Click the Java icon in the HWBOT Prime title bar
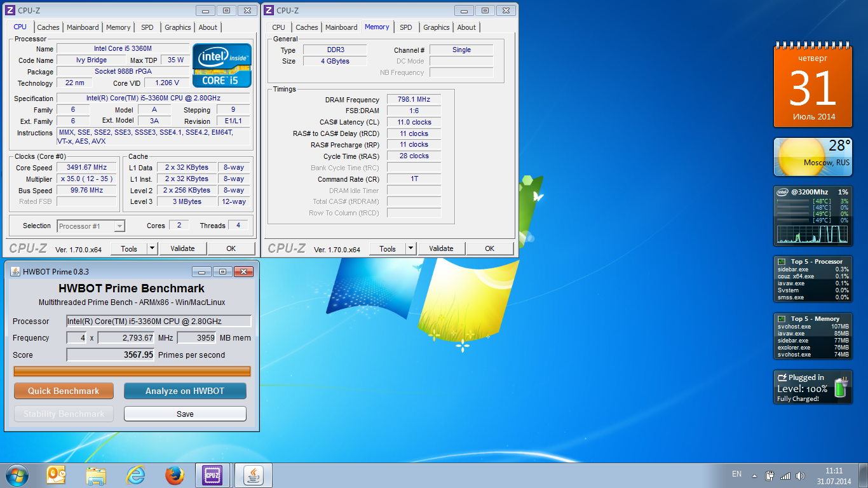This screenshot has height=488, width=868. pos(15,271)
